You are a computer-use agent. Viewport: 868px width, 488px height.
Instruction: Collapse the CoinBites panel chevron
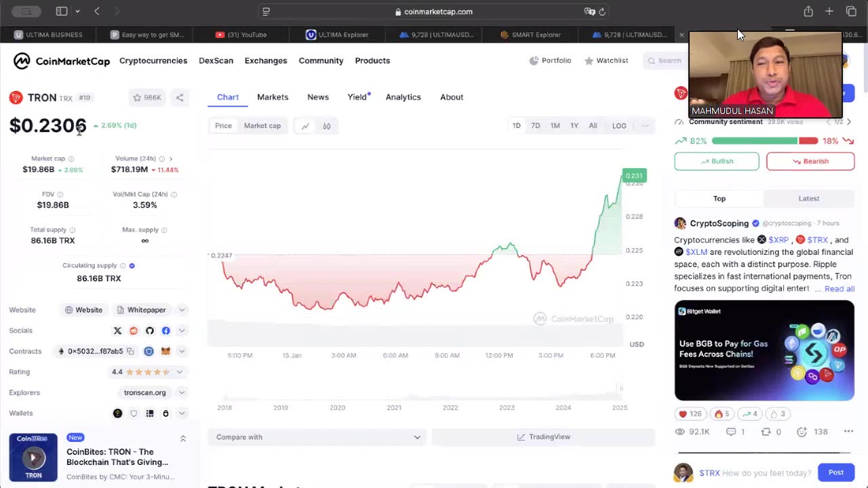[182, 439]
